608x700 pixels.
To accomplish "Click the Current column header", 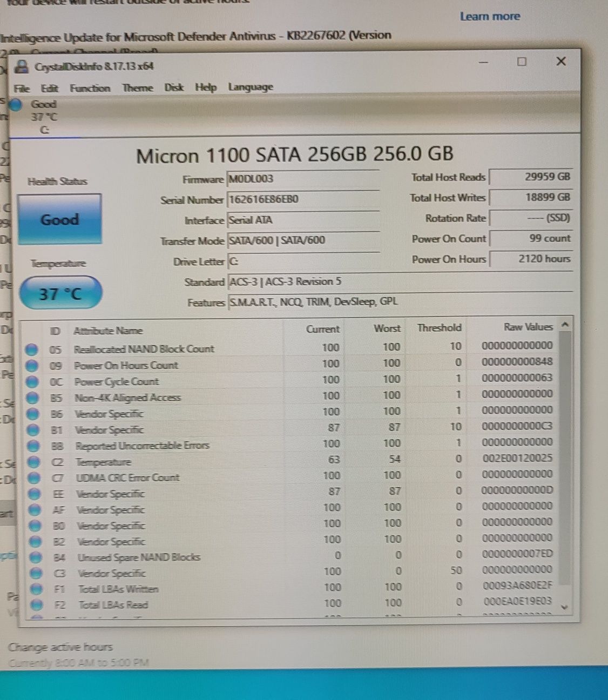I will pos(323,329).
